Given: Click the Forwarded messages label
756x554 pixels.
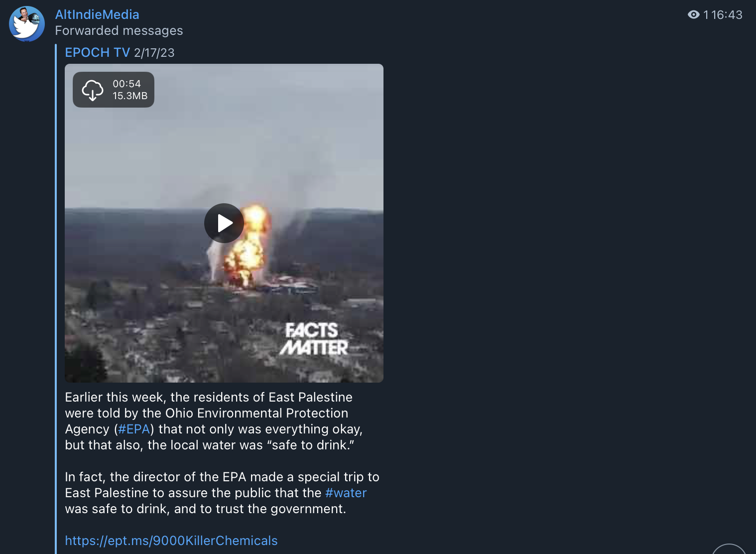Looking at the screenshot, I should 119,30.
